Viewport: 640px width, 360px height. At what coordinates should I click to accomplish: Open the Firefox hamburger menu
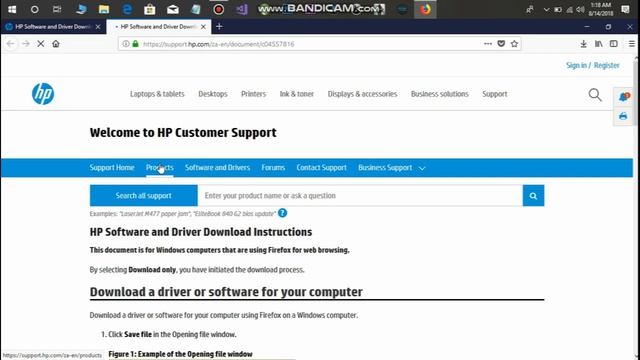[x=631, y=44]
